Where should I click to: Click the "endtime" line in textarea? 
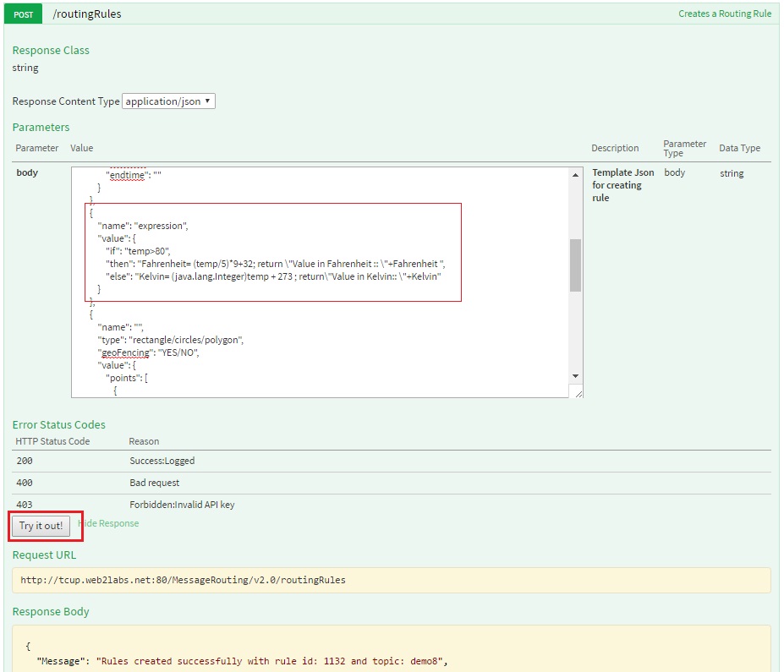point(134,175)
